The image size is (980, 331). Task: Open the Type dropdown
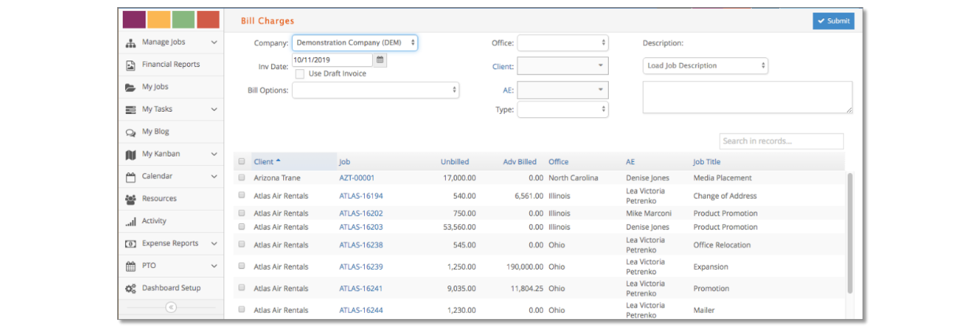click(x=562, y=109)
